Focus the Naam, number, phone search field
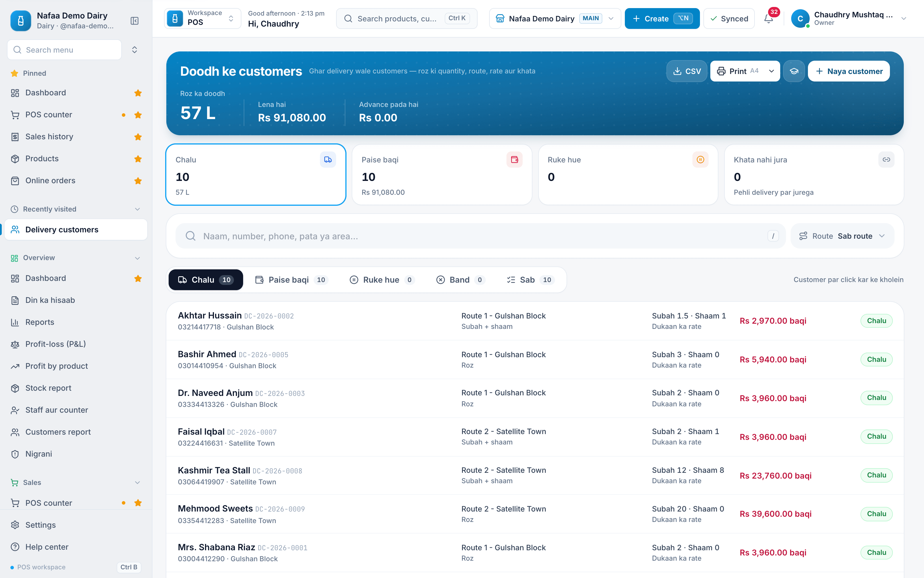This screenshot has height=578, width=924. tap(480, 236)
